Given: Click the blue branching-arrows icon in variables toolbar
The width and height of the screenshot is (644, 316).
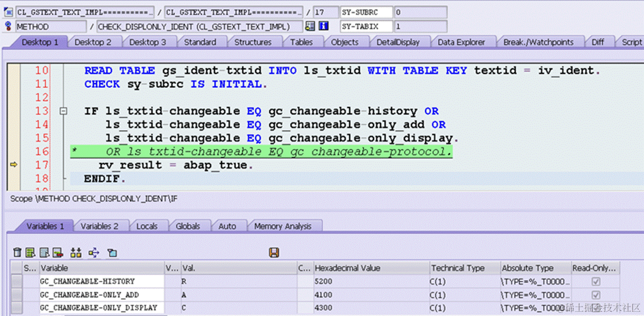Looking at the screenshot, I should click(94, 253).
